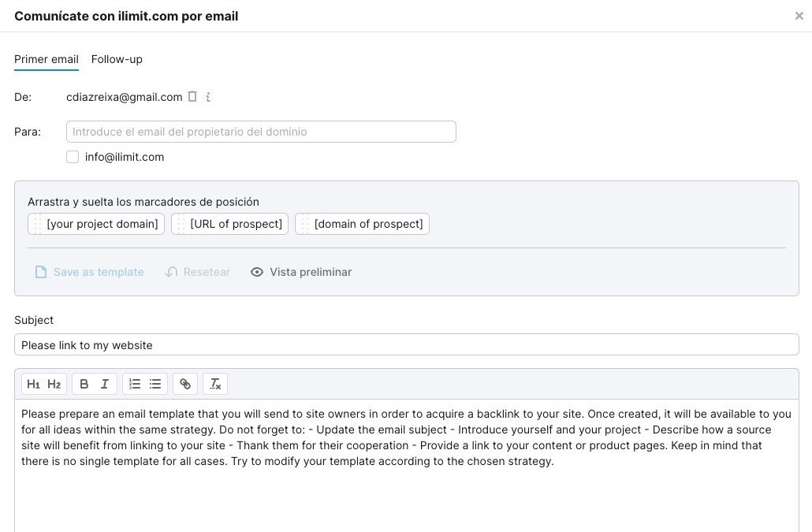Check the info@ilimit.com checkbox
The height and width of the screenshot is (532, 812).
(73, 157)
